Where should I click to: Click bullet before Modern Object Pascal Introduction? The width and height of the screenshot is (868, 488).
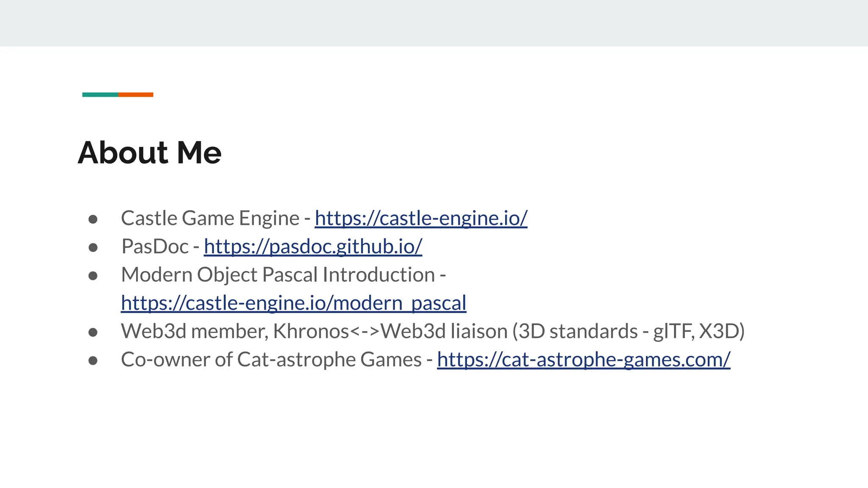pos(93,276)
